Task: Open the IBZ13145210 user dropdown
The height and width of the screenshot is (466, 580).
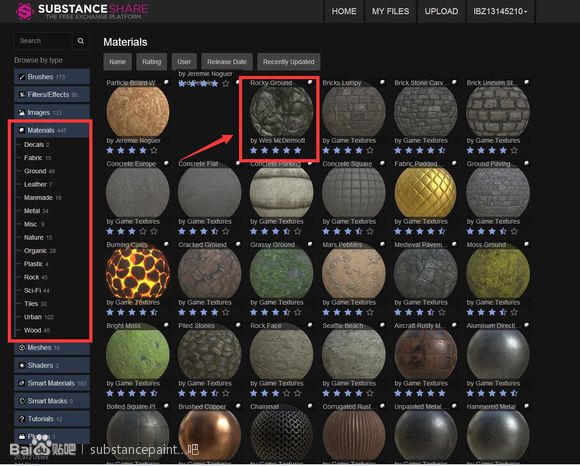Action: tap(500, 11)
